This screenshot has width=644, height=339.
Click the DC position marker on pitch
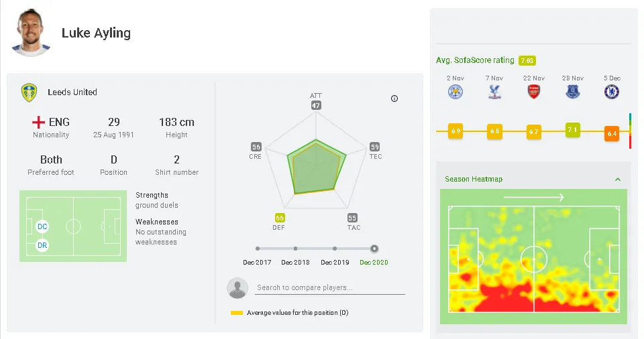point(42,226)
